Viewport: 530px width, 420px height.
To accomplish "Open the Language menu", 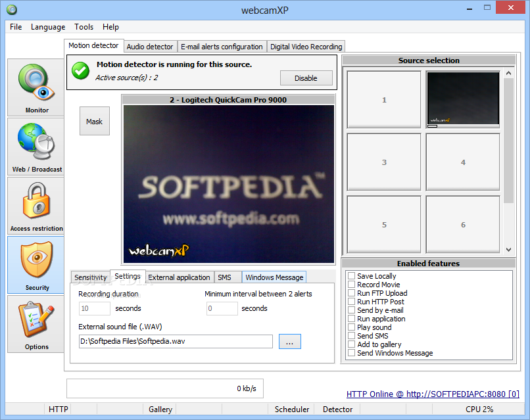I will tap(48, 27).
